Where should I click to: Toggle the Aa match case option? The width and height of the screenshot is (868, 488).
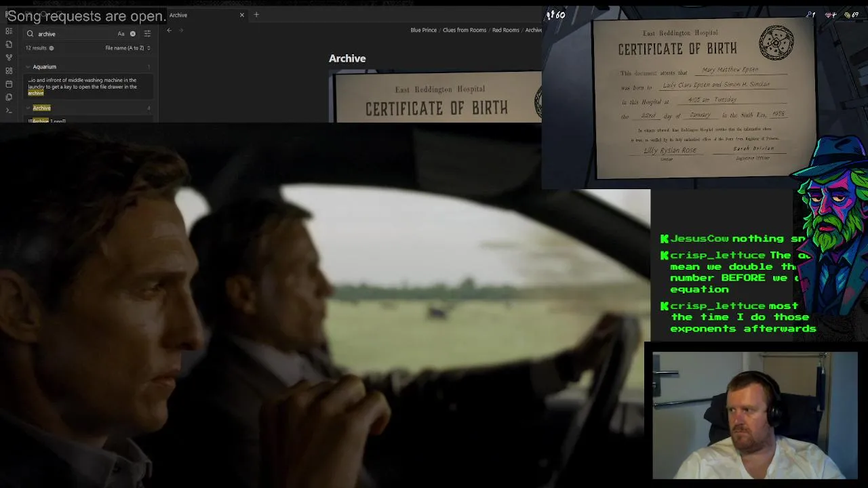[121, 34]
